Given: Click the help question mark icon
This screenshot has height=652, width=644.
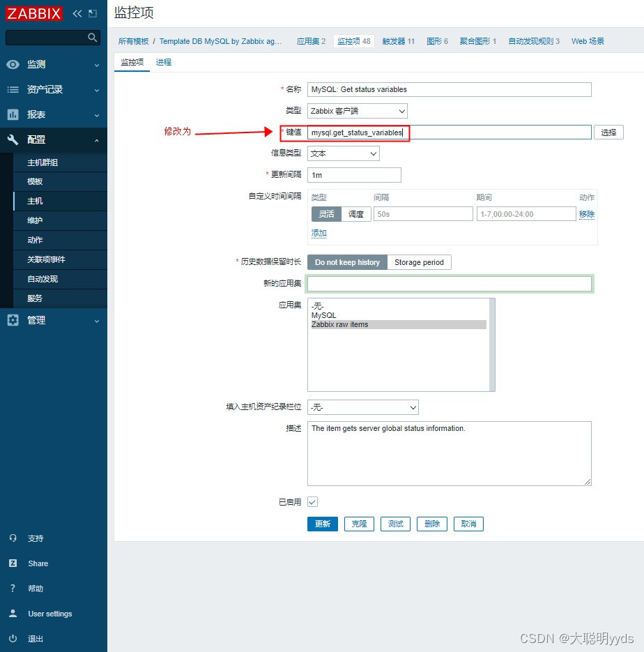Looking at the screenshot, I should [x=13, y=589].
